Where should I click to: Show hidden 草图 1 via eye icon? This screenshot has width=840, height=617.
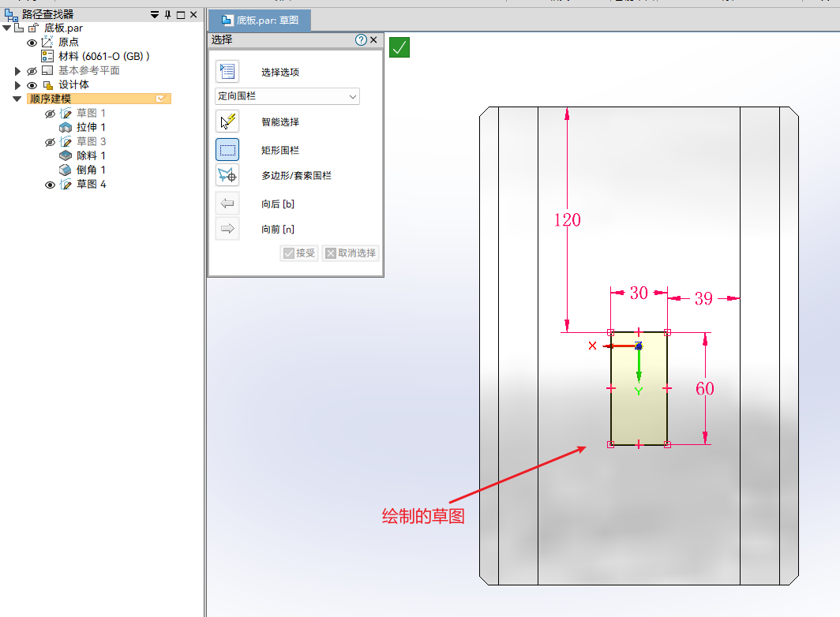click(x=50, y=114)
